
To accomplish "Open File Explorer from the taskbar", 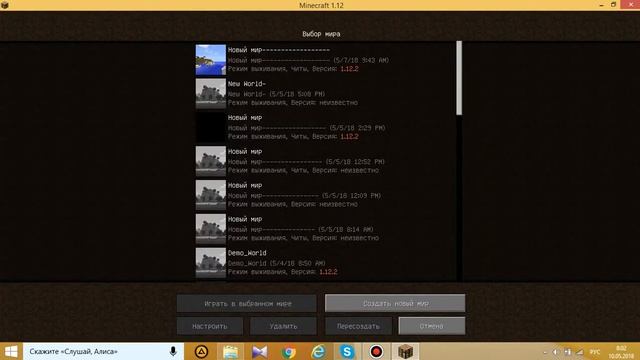I will 231,351.
